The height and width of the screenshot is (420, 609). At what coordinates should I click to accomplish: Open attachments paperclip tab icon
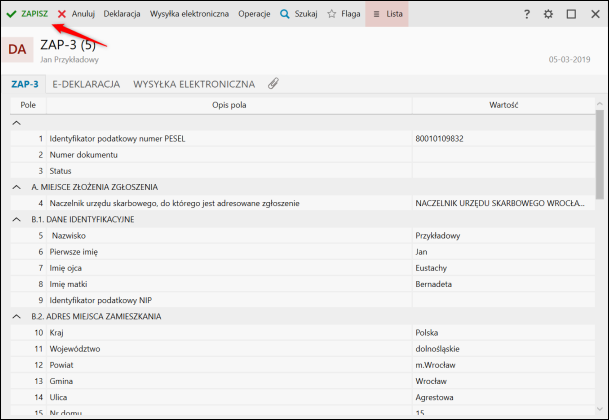273,84
